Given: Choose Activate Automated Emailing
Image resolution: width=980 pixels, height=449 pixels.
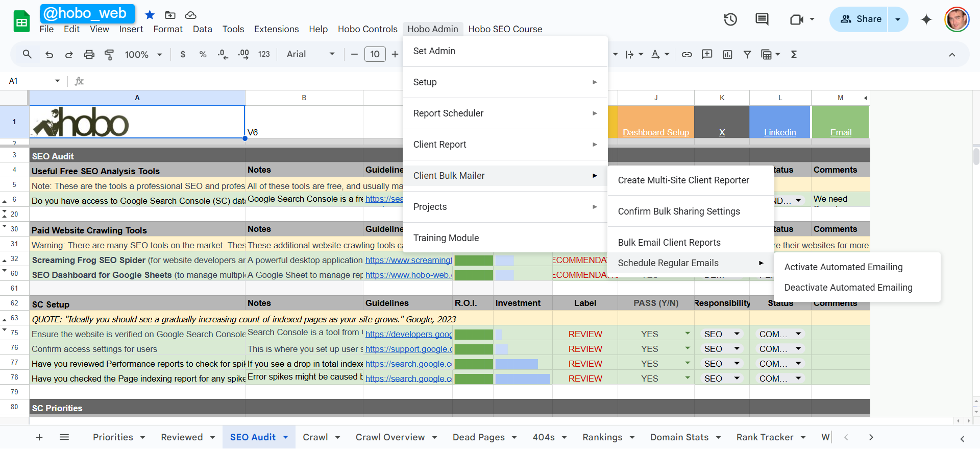Looking at the screenshot, I should [x=857, y=267].
